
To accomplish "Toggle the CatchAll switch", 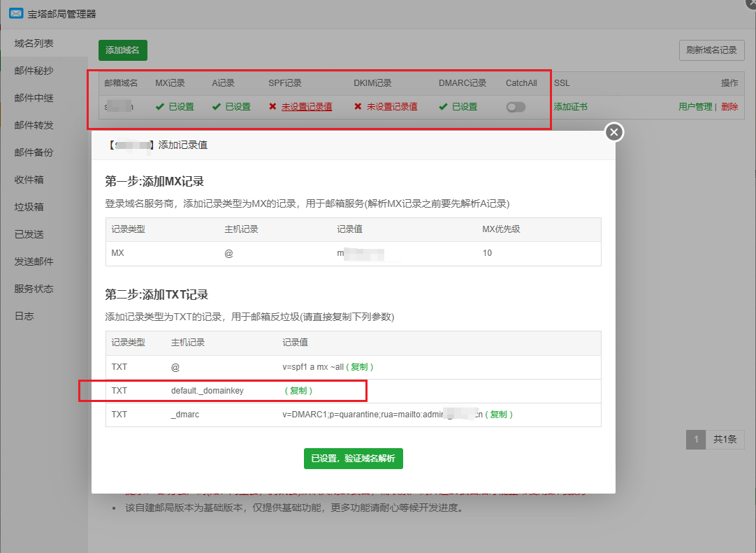I will pyautogui.click(x=516, y=107).
